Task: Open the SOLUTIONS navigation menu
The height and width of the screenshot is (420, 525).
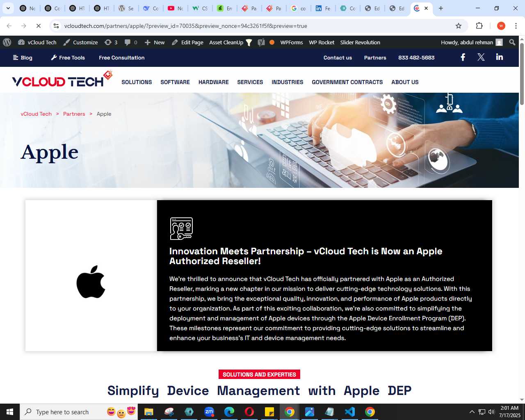Action: point(137,82)
